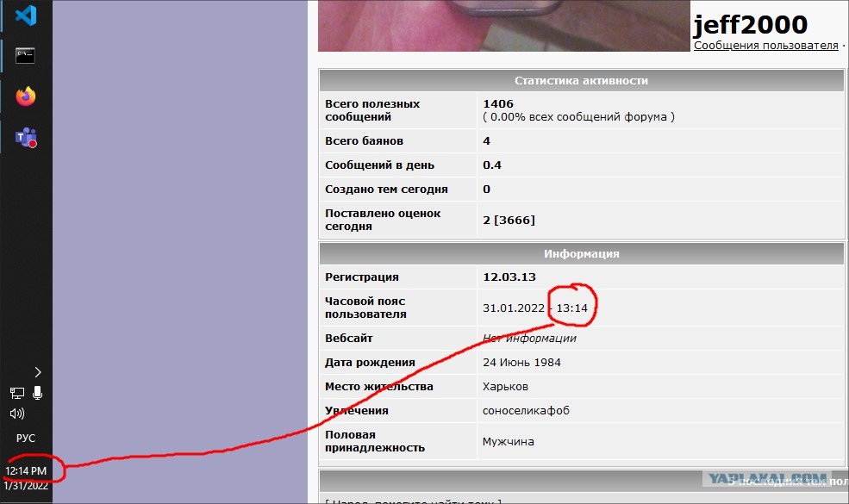Click the jeff2000 username heading
The height and width of the screenshot is (504, 849).
[750, 24]
